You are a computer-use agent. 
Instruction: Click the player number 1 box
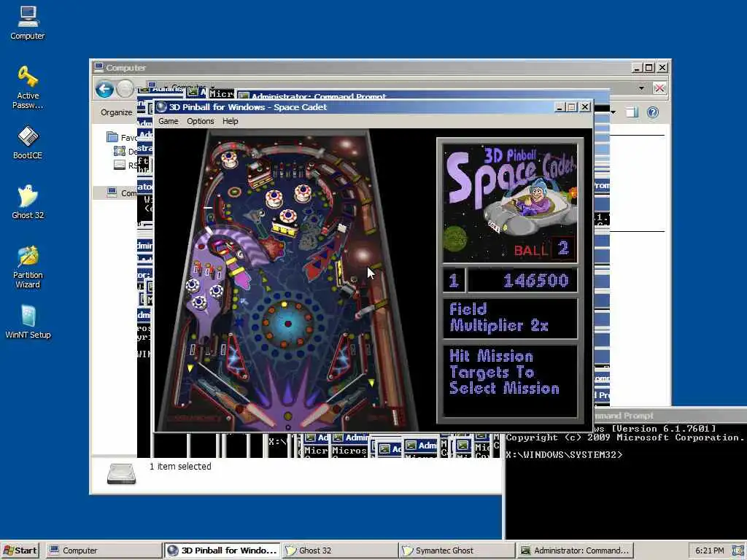[x=454, y=281]
